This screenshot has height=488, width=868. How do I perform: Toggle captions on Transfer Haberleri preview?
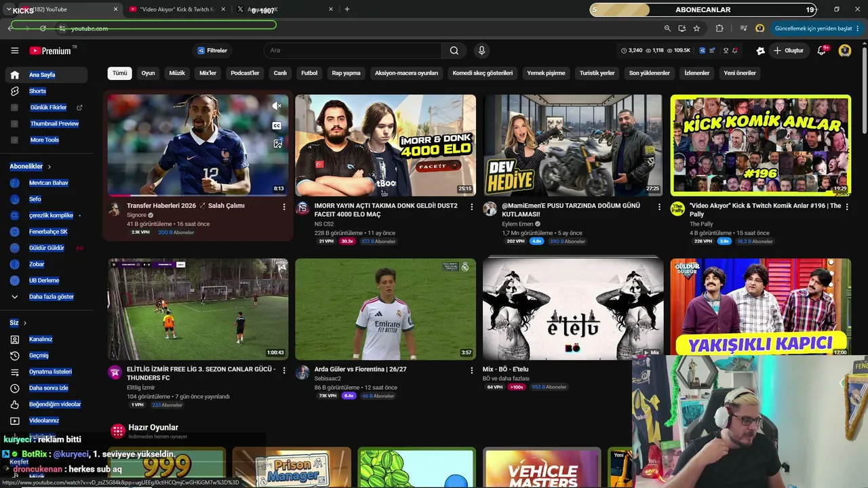click(277, 125)
